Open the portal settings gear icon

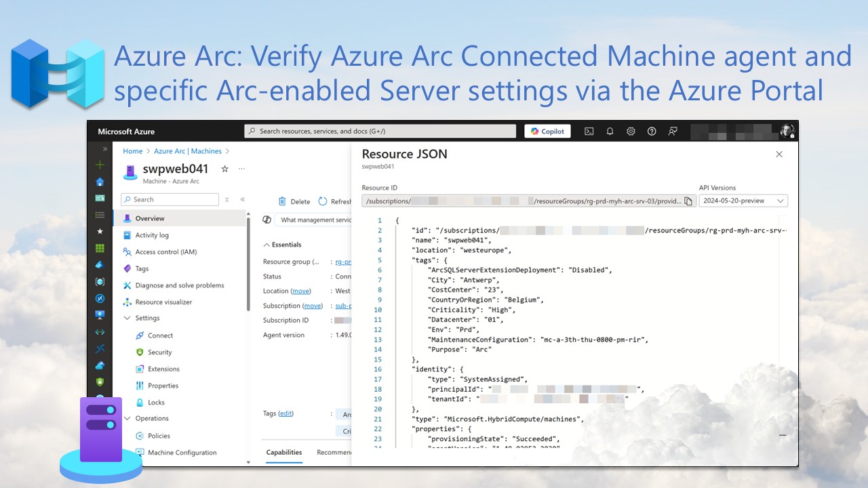631,131
